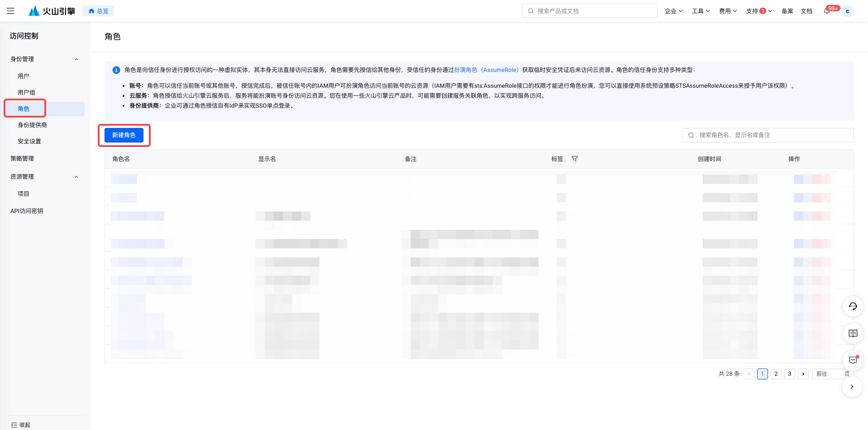The image size is (868, 430).
Task: Focus the role name search field
Action: pyautogui.click(x=769, y=135)
